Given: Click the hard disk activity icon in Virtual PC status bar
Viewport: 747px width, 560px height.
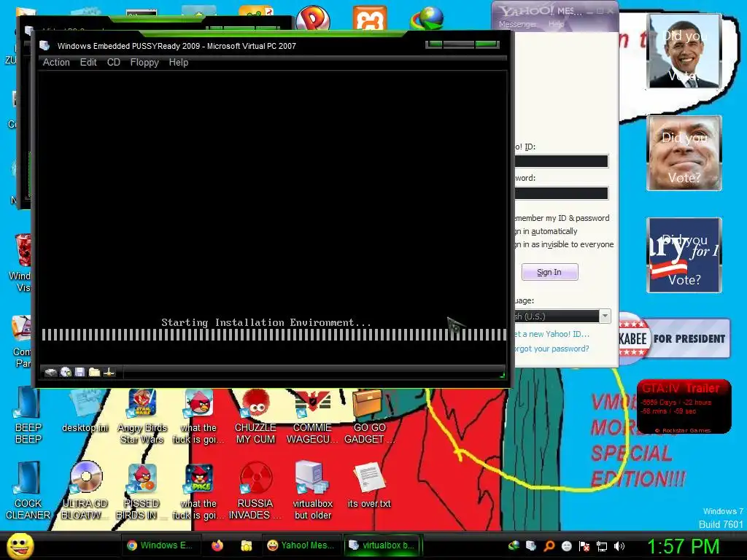Looking at the screenshot, I should click(x=50, y=372).
